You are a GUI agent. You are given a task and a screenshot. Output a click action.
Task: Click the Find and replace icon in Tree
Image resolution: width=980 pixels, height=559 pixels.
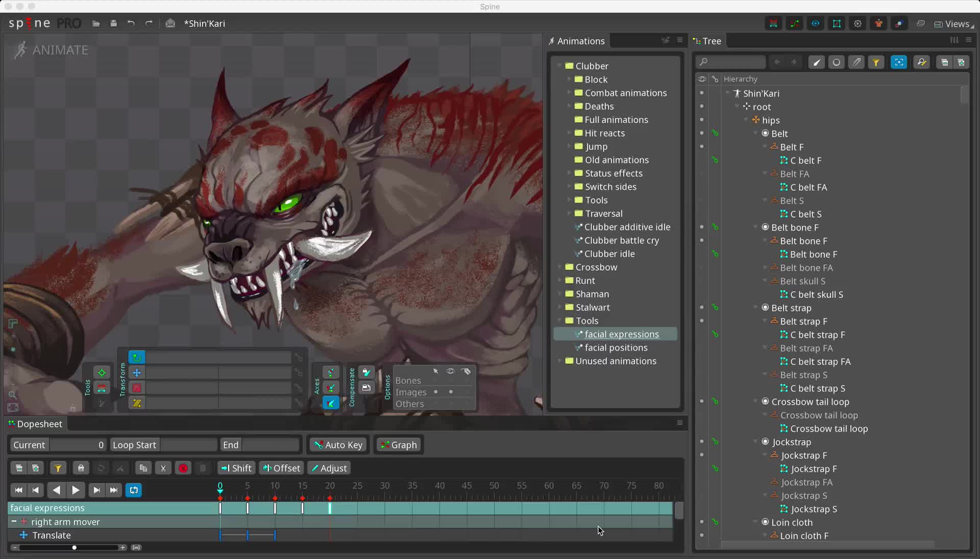tap(922, 62)
